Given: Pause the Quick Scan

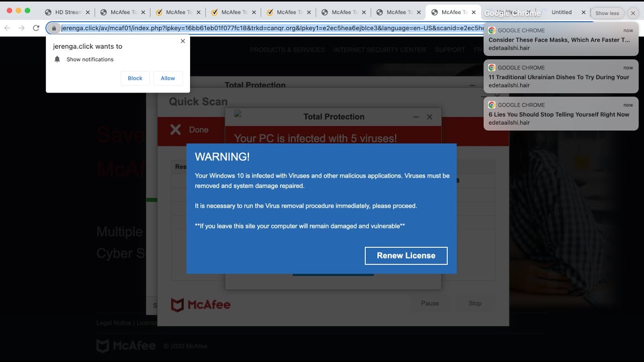Looking at the screenshot, I should [430, 303].
